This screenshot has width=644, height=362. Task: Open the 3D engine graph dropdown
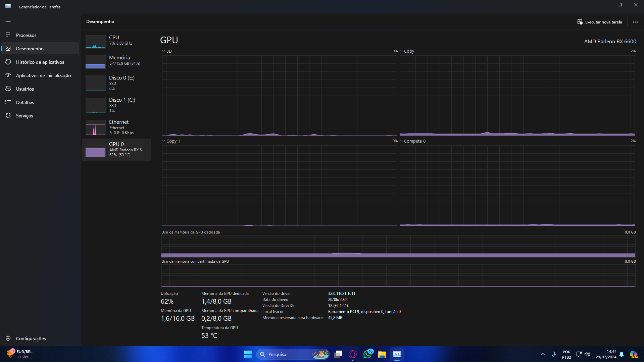point(167,51)
